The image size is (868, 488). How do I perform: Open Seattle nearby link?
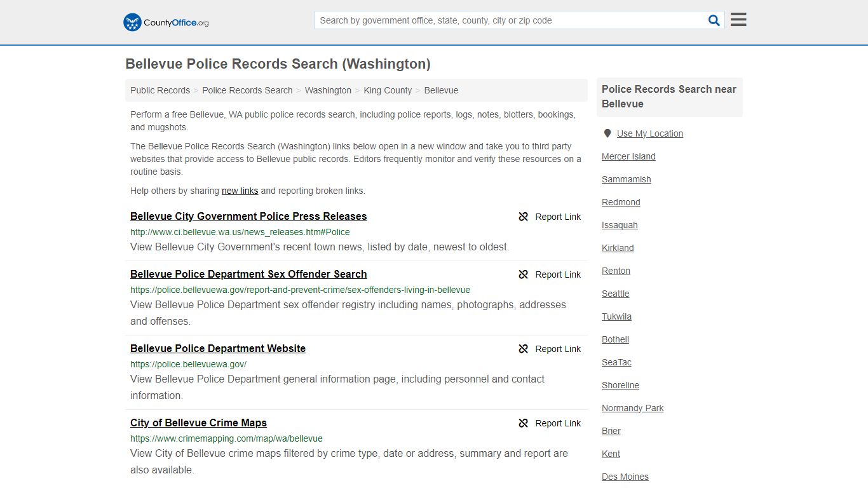pyautogui.click(x=616, y=294)
